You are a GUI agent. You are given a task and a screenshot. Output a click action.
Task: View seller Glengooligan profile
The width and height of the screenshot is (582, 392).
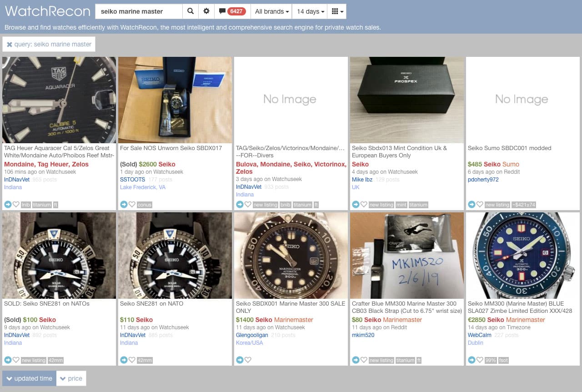[252, 335]
